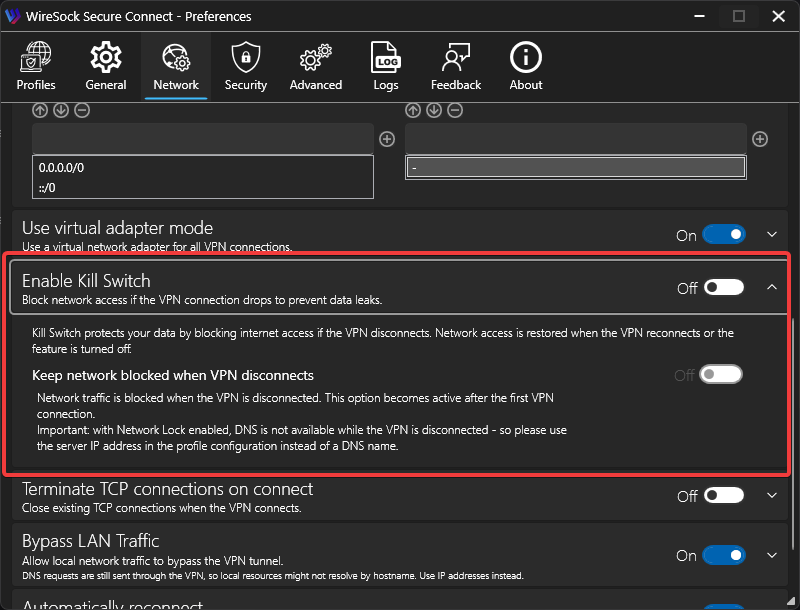Open the Profiles section

pyautogui.click(x=36, y=66)
